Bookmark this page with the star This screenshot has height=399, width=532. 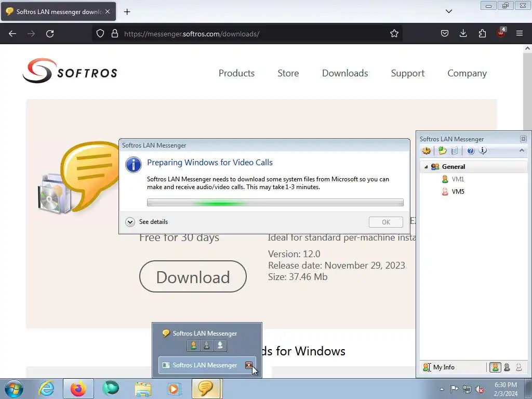[394, 34]
